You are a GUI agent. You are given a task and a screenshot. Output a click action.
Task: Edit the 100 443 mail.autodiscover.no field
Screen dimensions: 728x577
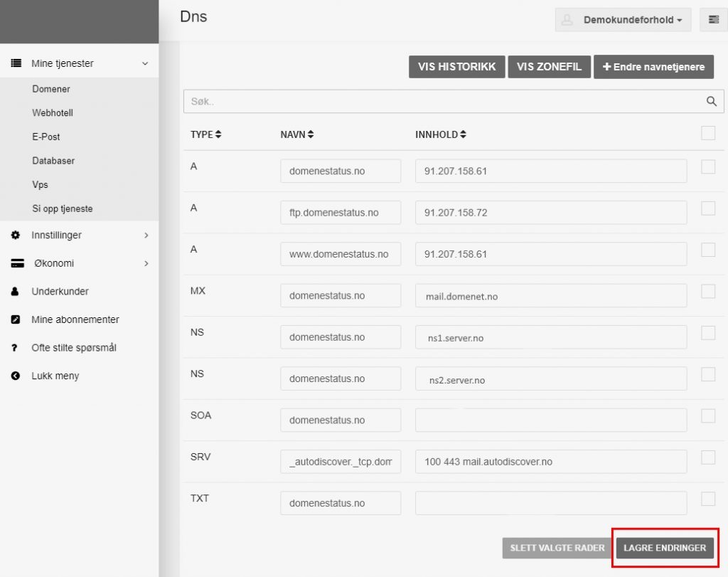coord(551,462)
